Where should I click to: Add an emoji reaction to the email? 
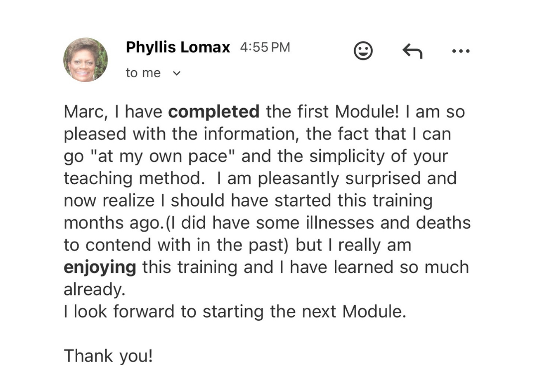click(363, 51)
